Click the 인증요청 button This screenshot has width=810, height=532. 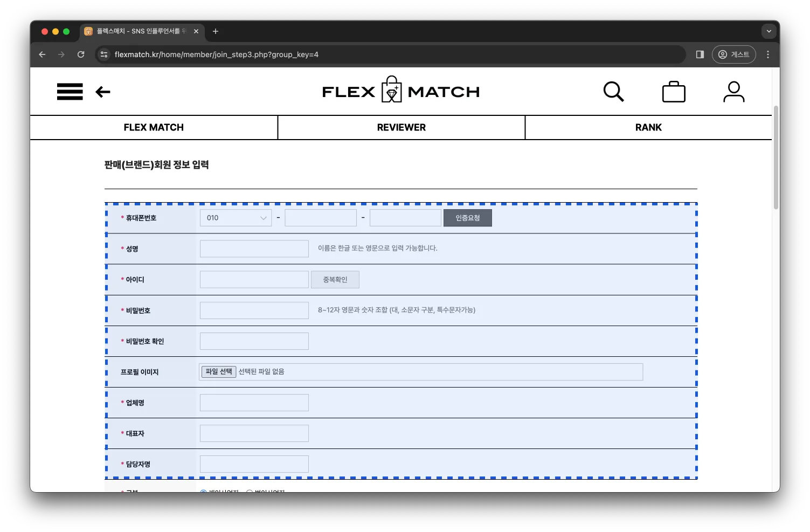[x=468, y=218]
